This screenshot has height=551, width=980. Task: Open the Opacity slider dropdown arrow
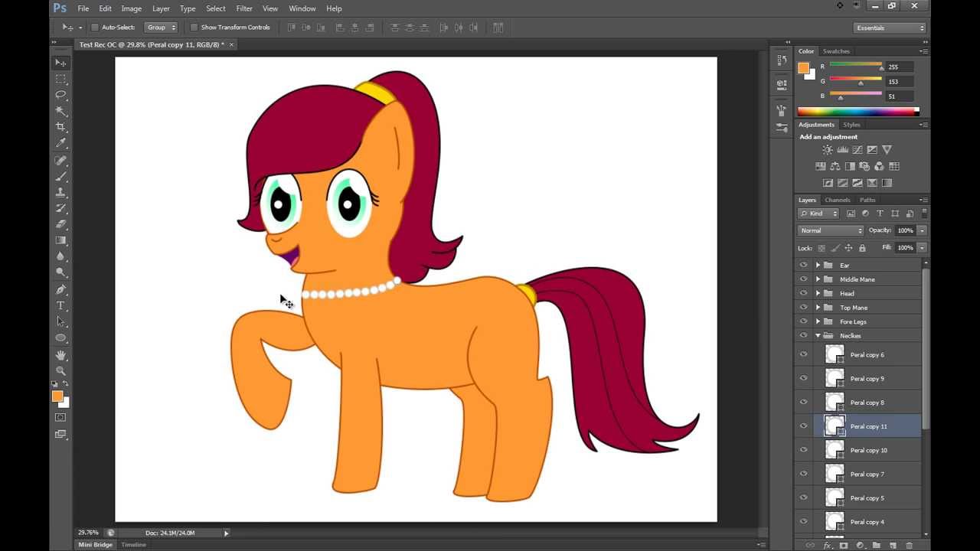922,230
